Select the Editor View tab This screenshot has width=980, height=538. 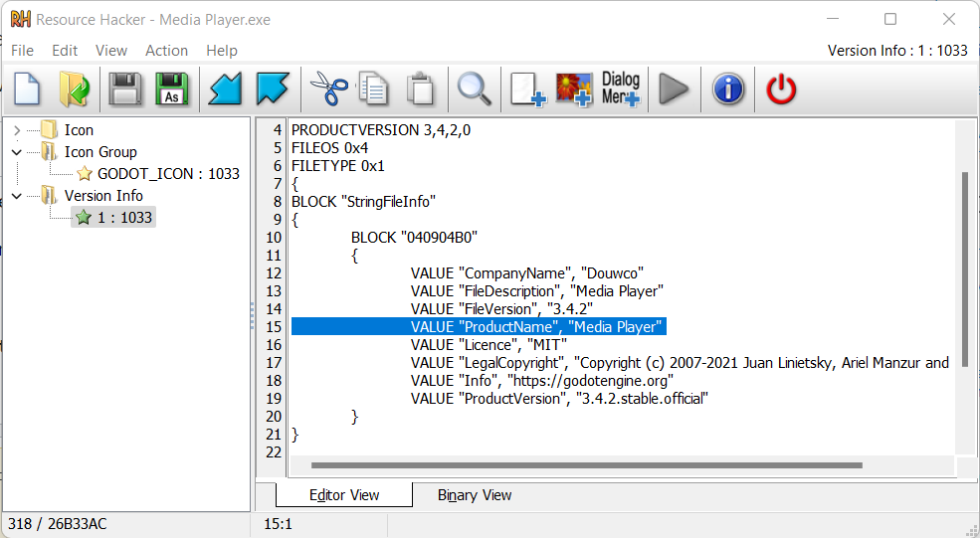(x=344, y=495)
